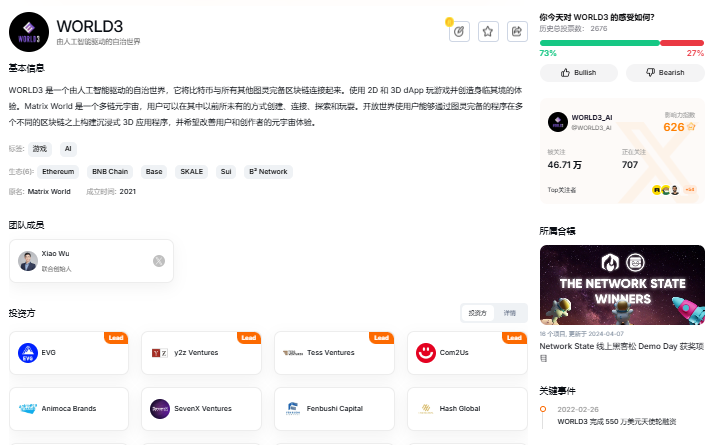Open the EVG investor logo
This screenshot has width=720, height=445.
(x=28, y=353)
